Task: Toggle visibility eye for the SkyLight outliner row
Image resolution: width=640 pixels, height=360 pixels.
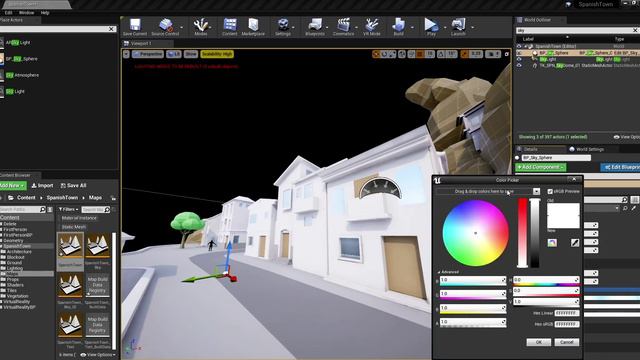Action: click(519, 59)
